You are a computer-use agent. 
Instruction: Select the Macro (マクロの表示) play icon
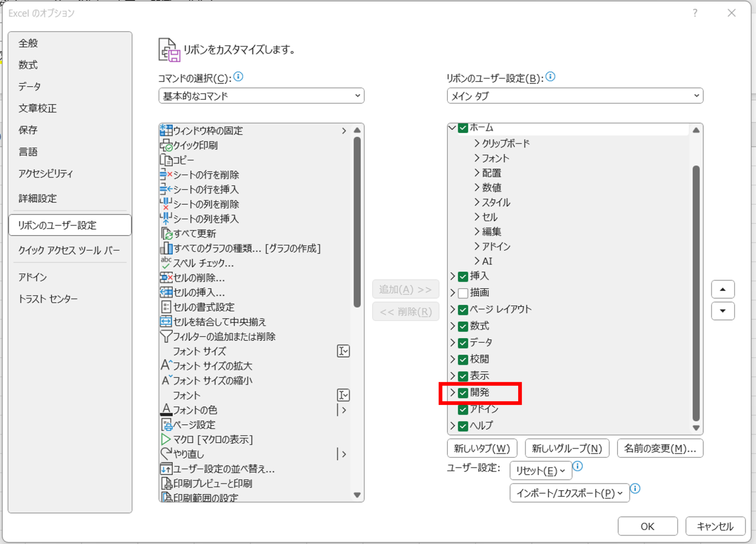click(x=166, y=439)
